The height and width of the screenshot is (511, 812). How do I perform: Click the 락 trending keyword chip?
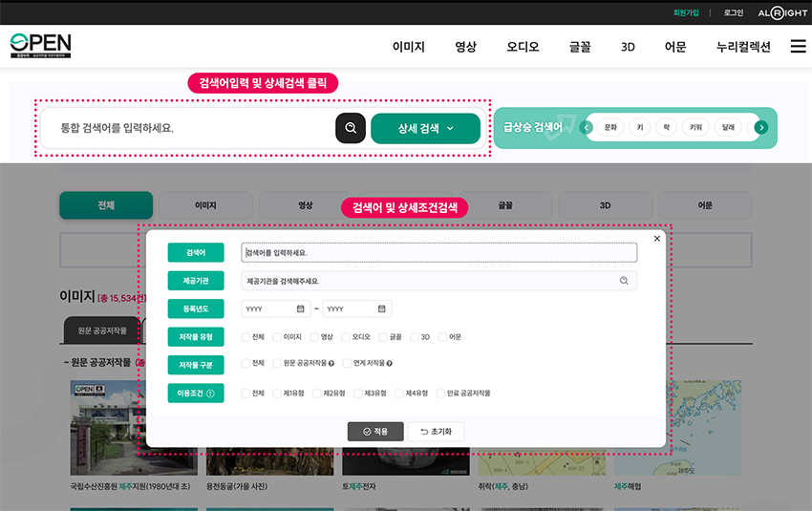click(667, 127)
